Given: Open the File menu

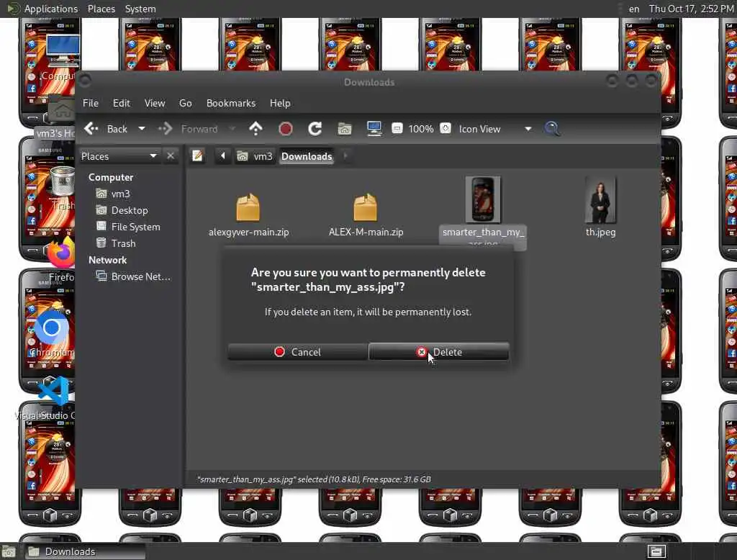Looking at the screenshot, I should point(91,103).
